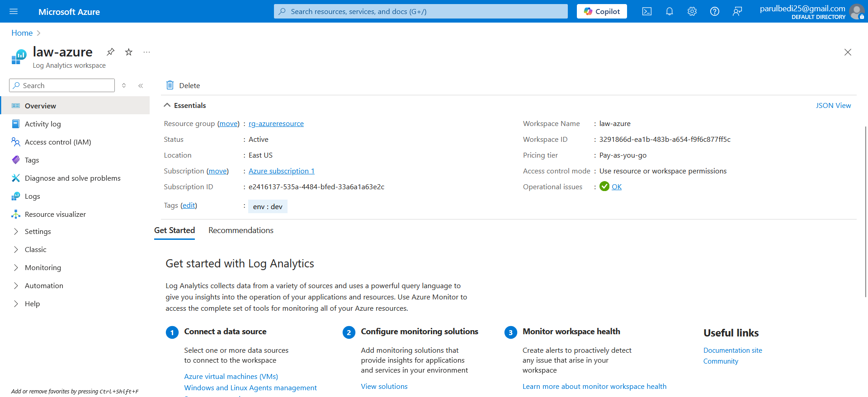Open Learn more about monitor workspace health
Image resolution: width=868 pixels, height=397 pixels.
point(594,386)
